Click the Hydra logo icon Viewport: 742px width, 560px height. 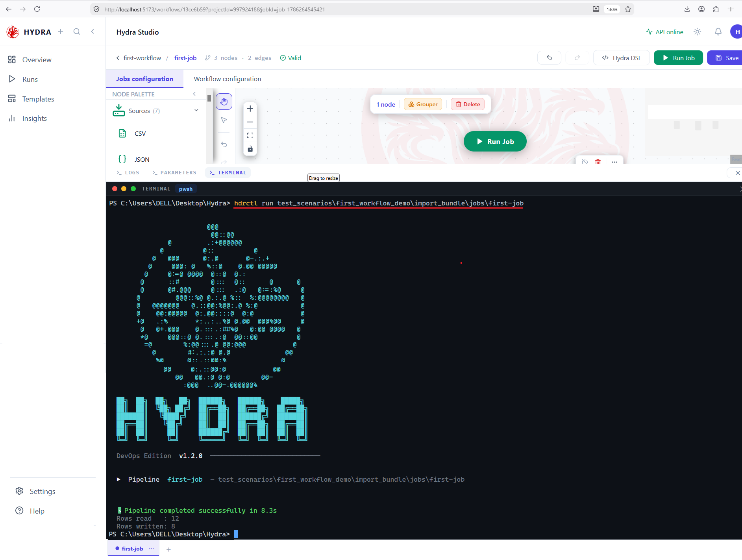[13, 32]
